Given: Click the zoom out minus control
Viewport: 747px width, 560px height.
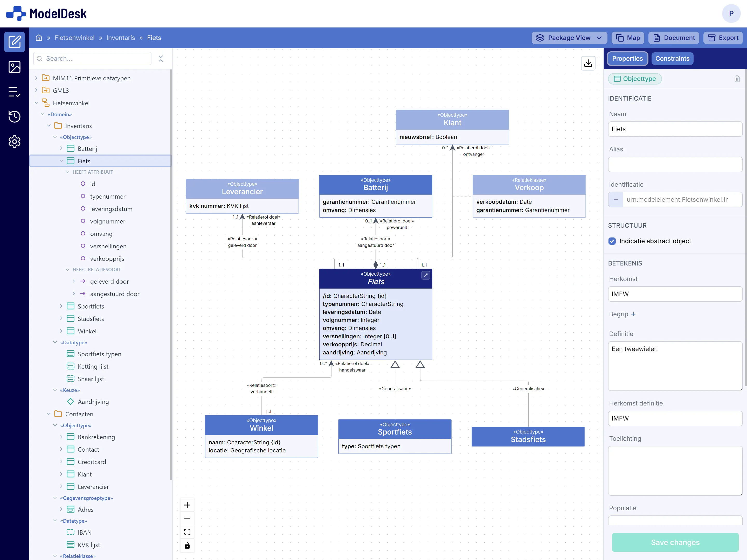Looking at the screenshot, I should [187, 518].
